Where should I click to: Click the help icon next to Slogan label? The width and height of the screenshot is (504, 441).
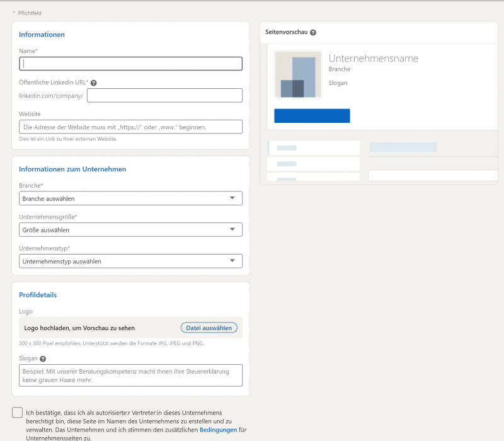pyautogui.click(x=43, y=358)
